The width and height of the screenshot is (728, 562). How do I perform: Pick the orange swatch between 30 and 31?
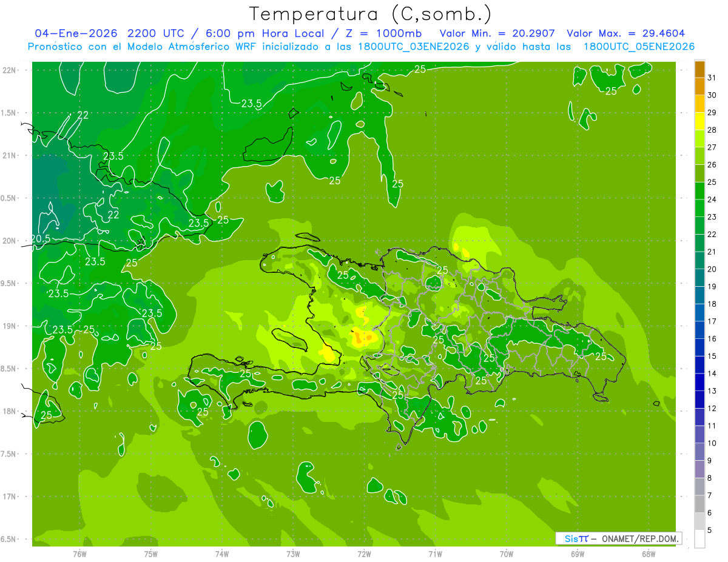[x=699, y=87]
